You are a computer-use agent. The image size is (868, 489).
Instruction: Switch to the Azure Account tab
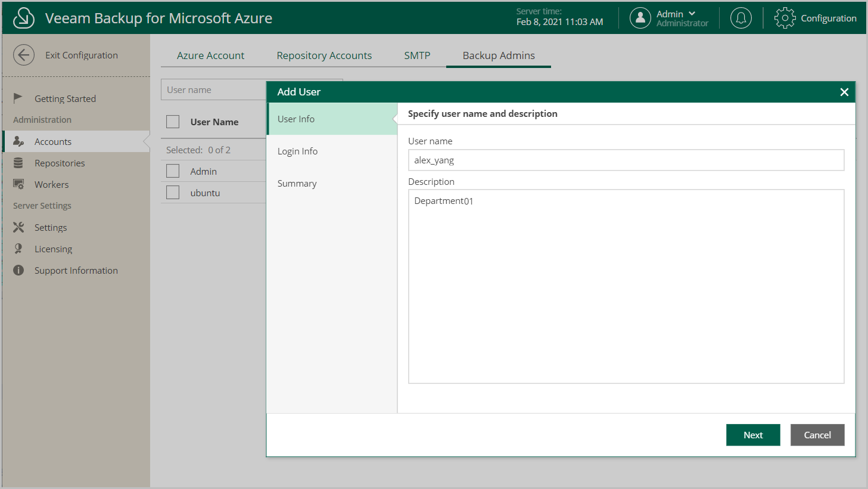[x=210, y=55]
